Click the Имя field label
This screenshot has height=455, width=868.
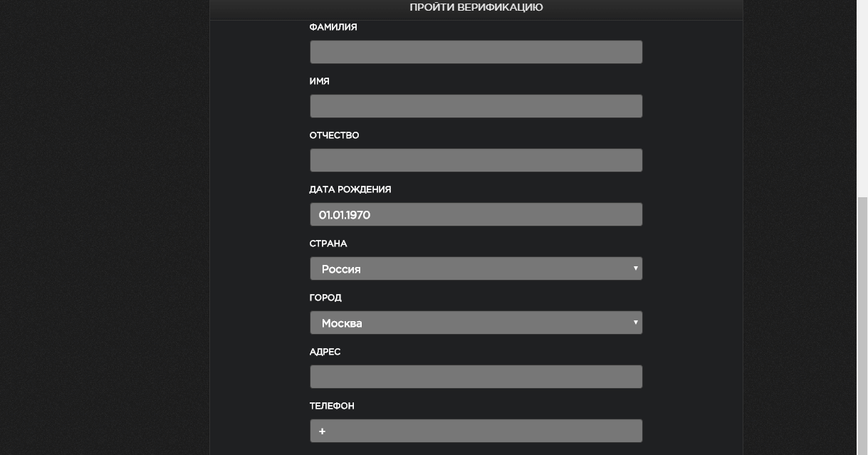[x=320, y=81]
